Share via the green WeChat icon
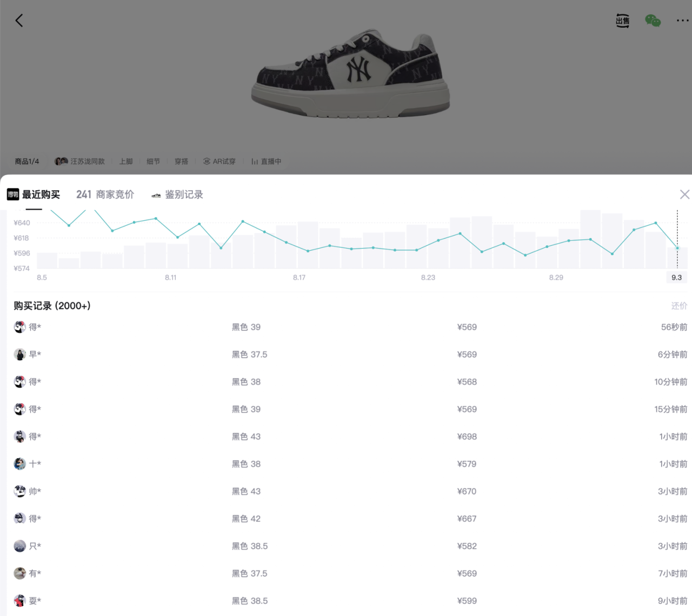692x616 pixels. tap(653, 21)
